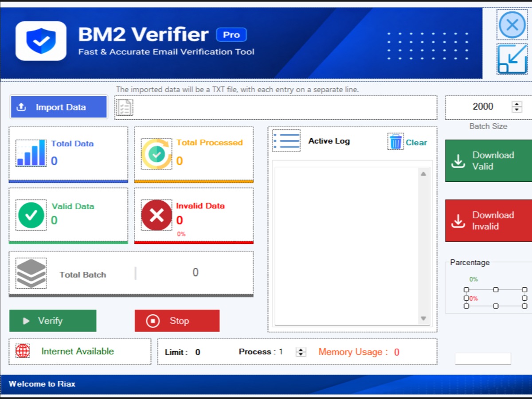Increase Batch Size with the up arrow
Viewport: 532px width, 399px height.
516,104
